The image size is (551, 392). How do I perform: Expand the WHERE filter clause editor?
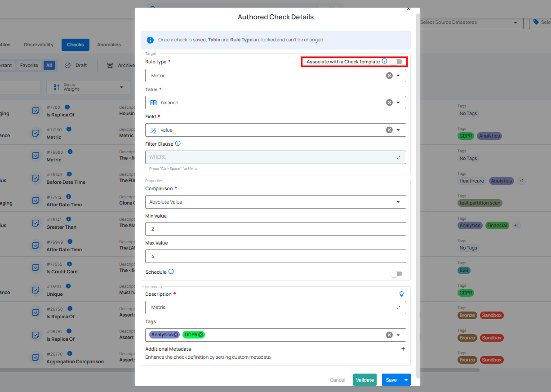[x=398, y=157]
